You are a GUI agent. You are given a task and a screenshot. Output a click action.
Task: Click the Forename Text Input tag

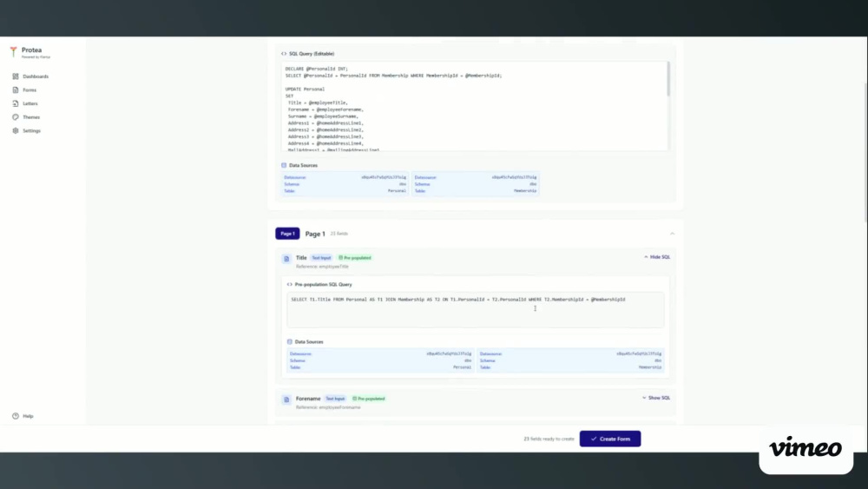click(335, 399)
